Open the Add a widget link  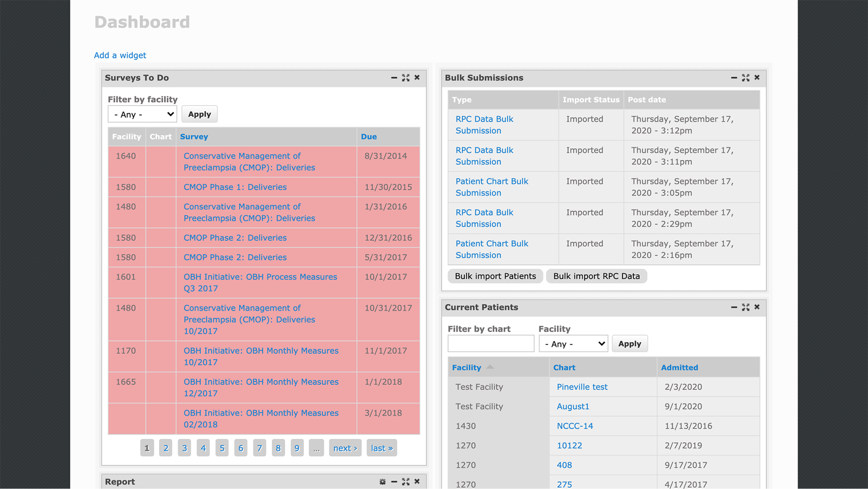[x=120, y=55]
